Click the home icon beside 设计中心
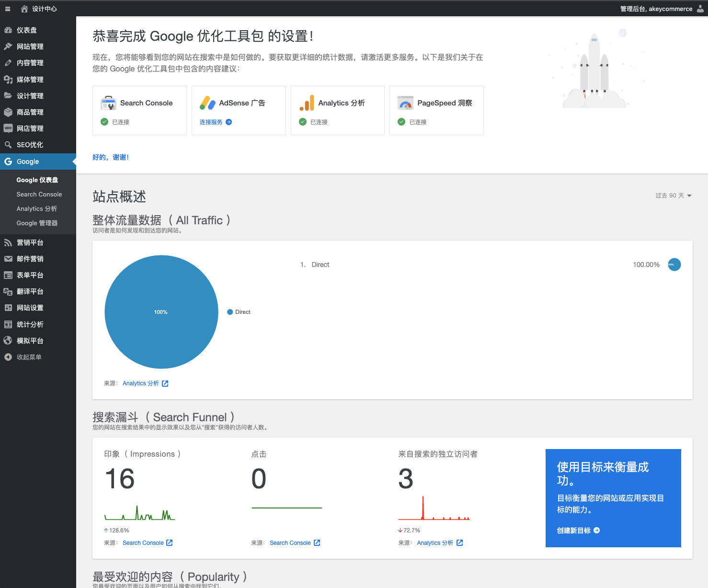Image resolution: width=708 pixels, height=588 pixels. (24, 9)
